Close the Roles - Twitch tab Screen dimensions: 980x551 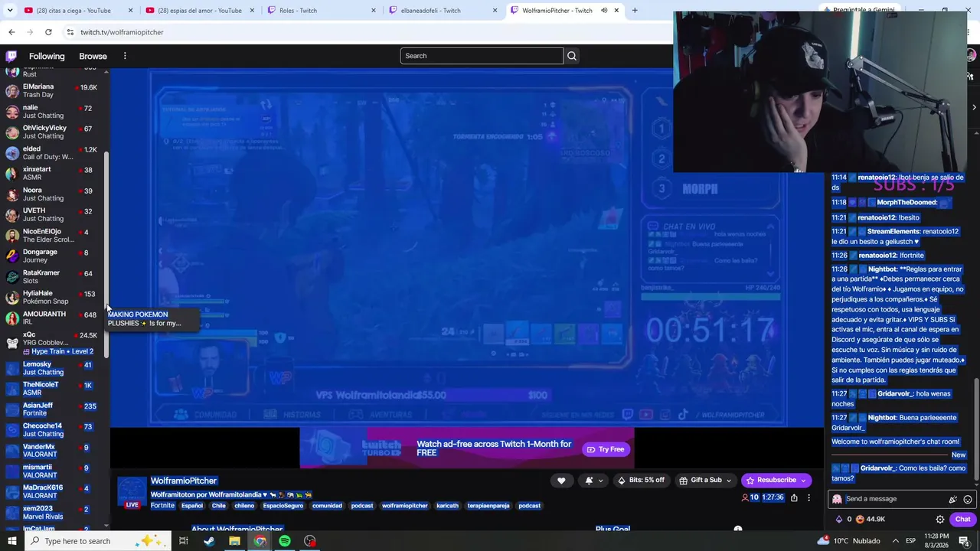[374, 11]
